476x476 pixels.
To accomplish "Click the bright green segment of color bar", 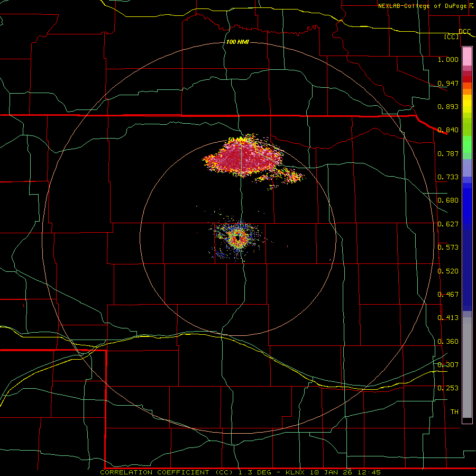I will click(467, 144).
